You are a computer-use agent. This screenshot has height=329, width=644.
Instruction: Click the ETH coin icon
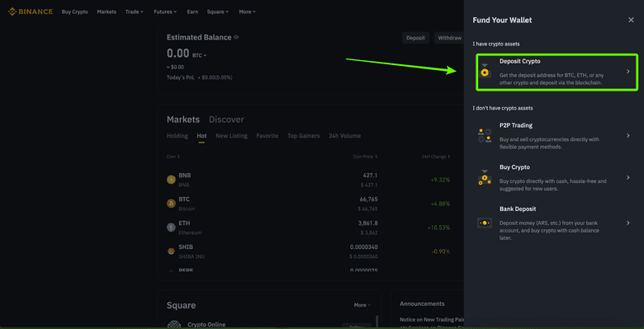coord(171,228)
